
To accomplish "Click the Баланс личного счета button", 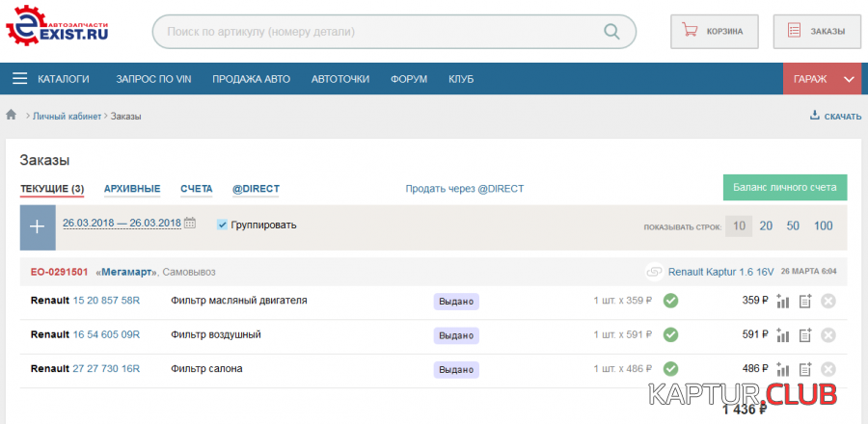I will (784, 187).
